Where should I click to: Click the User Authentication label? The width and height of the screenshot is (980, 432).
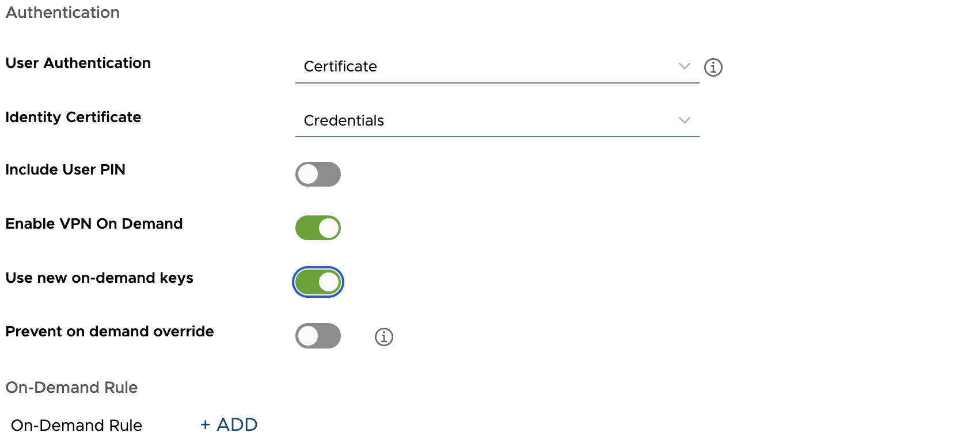[78, 63]
